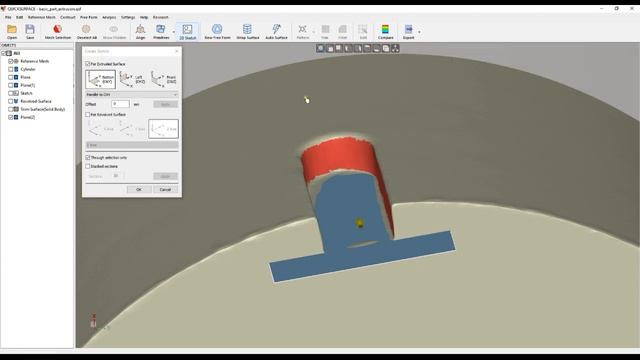Toggle visibility checkbox for Cylinder
The width and height of the screenshot is (640, 360).
tap(11, 69)
